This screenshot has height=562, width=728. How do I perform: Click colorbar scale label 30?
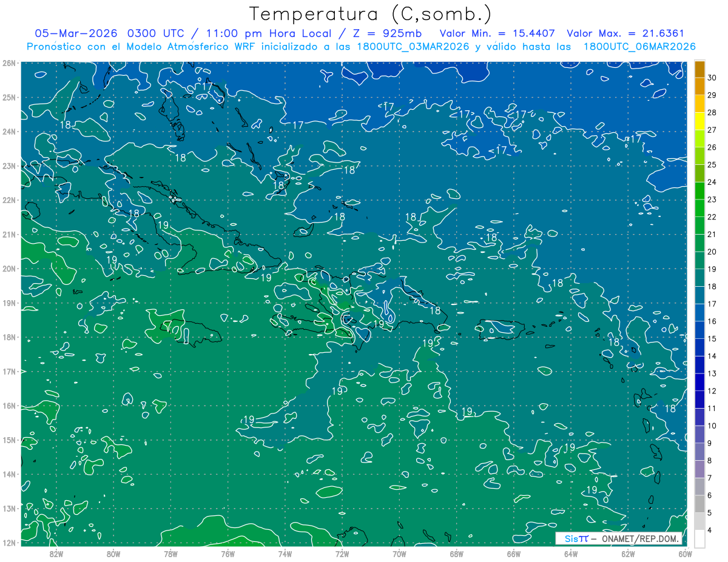pyautogui.click(x=712, y=78)
